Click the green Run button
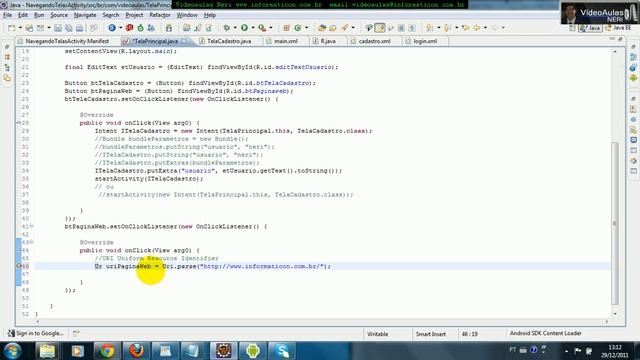640x360 pixels. pos(244,28)
